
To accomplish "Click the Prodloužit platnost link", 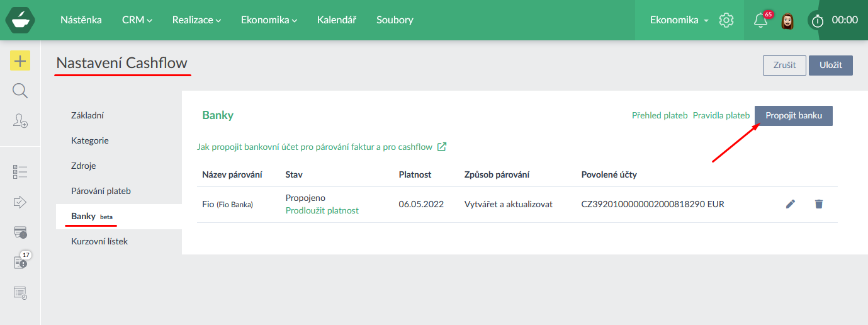I will tap(322, 210).
